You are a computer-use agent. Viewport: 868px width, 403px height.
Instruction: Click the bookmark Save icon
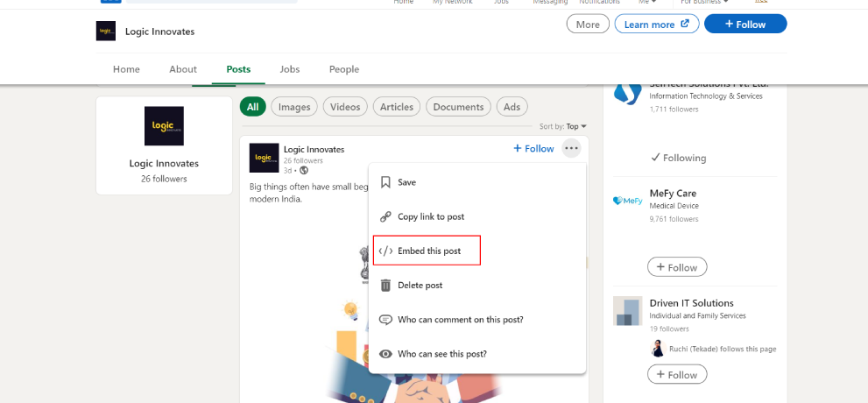[386, 182]
